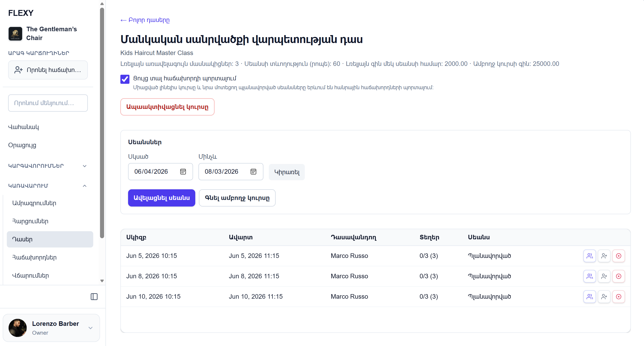Screen dimensions: 644x346
Task: Click sidebar vertical scrollbar
Action: (102, 123)
